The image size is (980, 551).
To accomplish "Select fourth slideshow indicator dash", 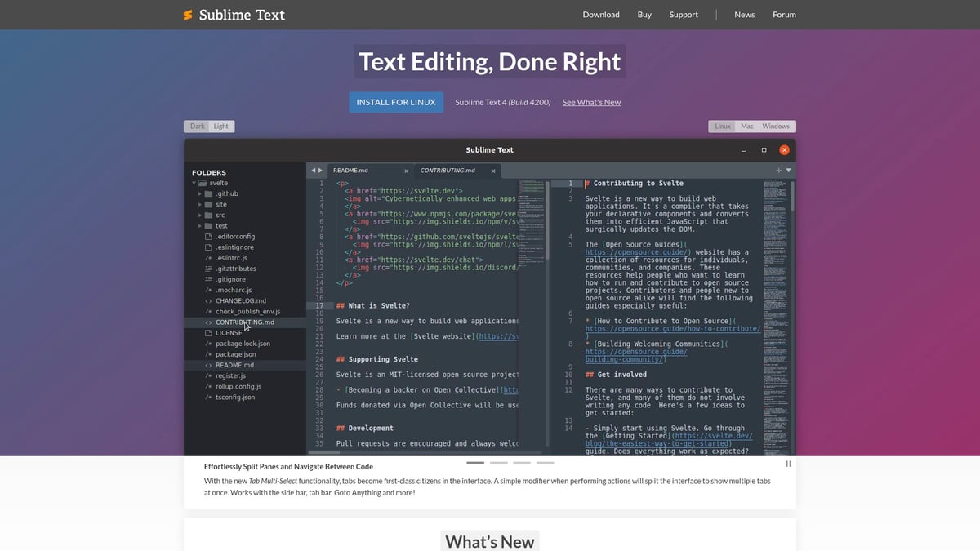I will (546, 462).
